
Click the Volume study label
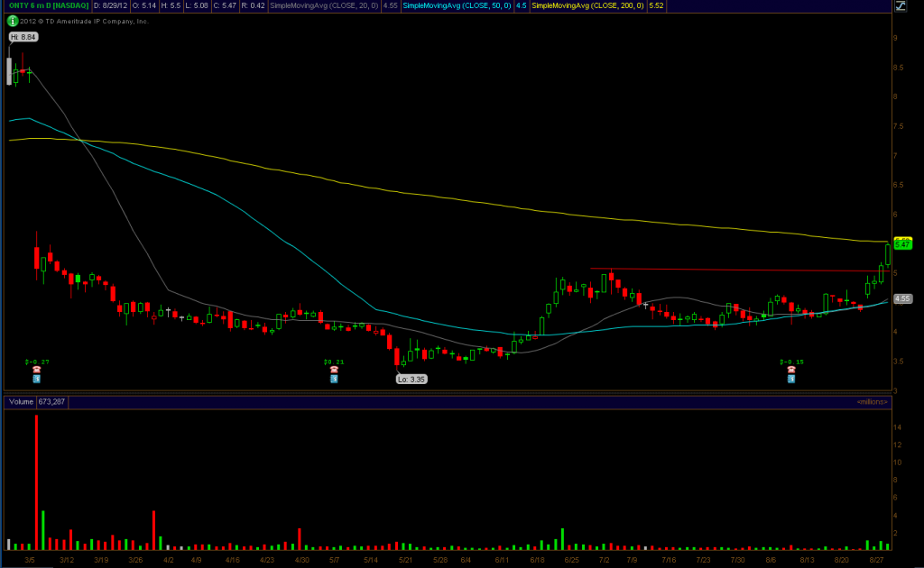click(x=21, y=401)
